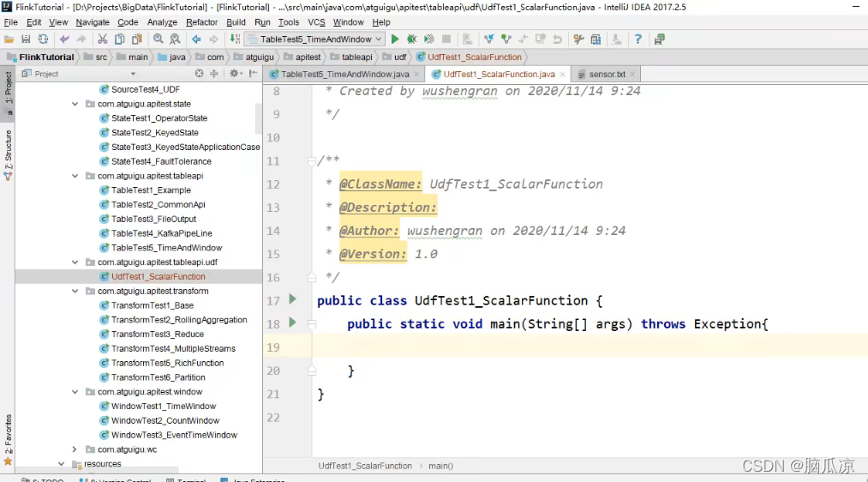This screenshot has width=868, height=482.
Task: Switch to TableTest5_TimeAndWindow.java tab
Action: point(344,75)
